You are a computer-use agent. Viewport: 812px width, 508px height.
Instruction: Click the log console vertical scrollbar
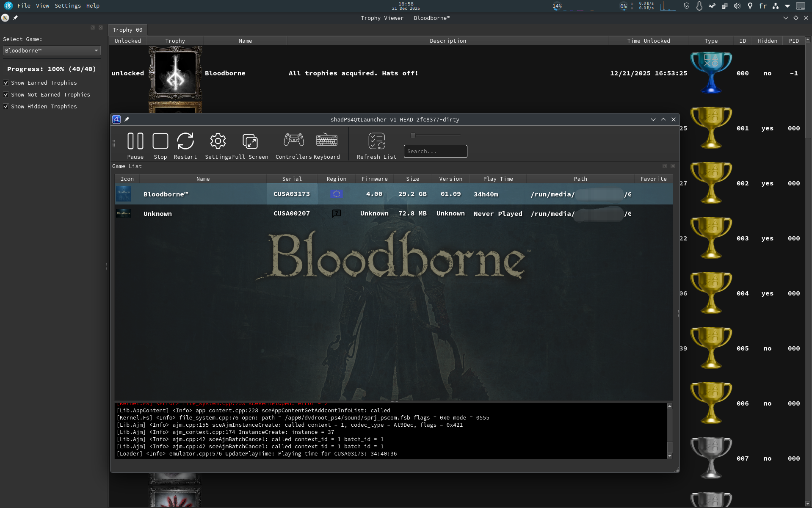pyautogui.click(x=669, y=431)
